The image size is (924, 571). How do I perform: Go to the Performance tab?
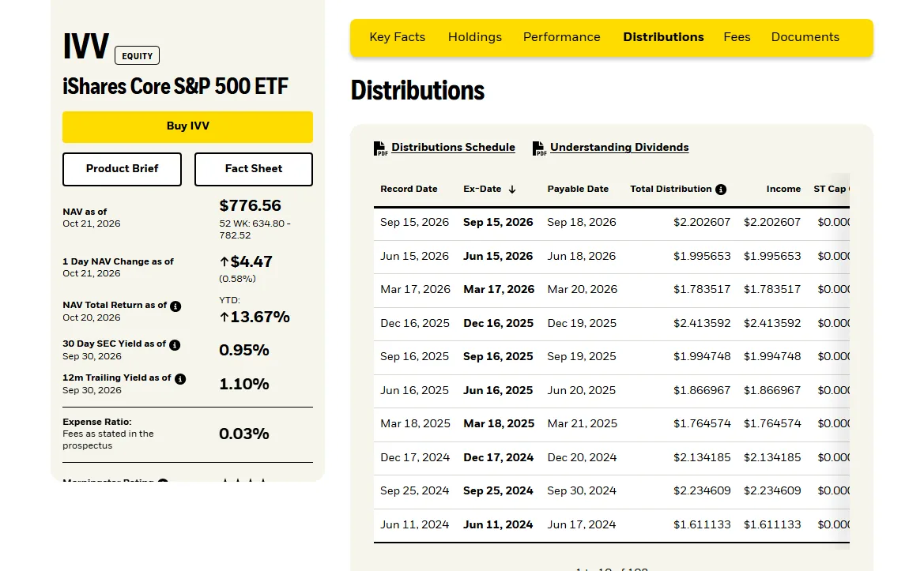coord(561,37)
